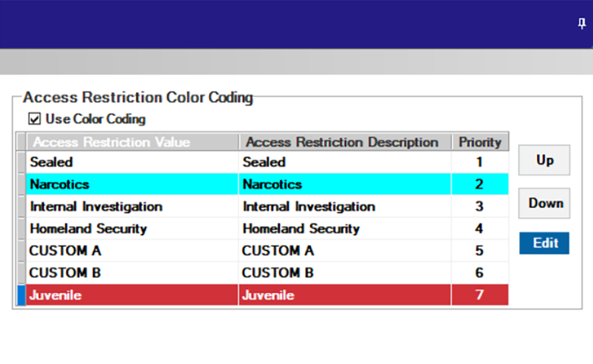Click the priority cell showing 7
This screenshot has width=593, height=364.
point(480,295)
